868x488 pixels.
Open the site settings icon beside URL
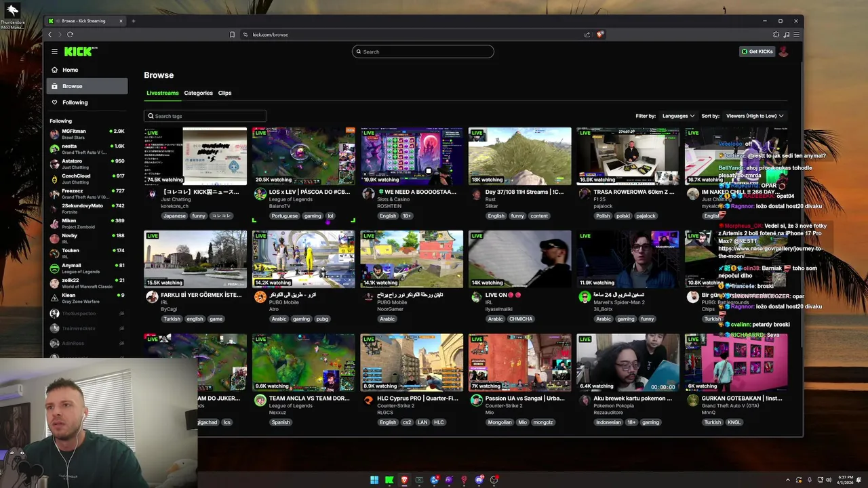pos(245,35)
